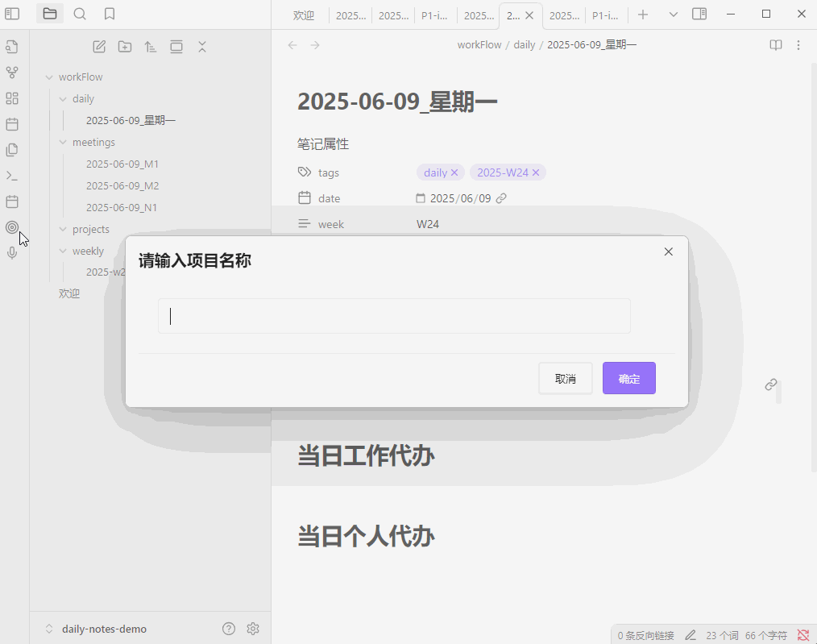Collapse the daily folder in the file tree
Image resolution: width=817 pixels, height=644 pixels.
(x=62, y=98)
